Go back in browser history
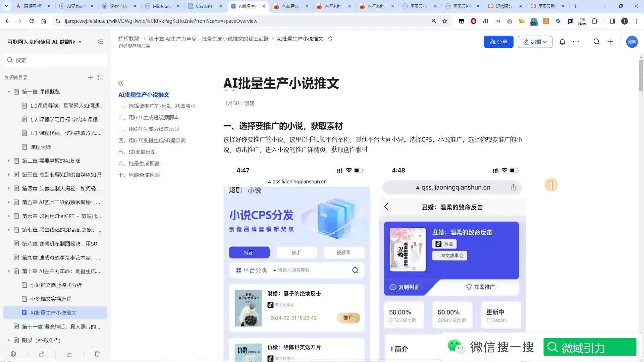 coord(7,21)
